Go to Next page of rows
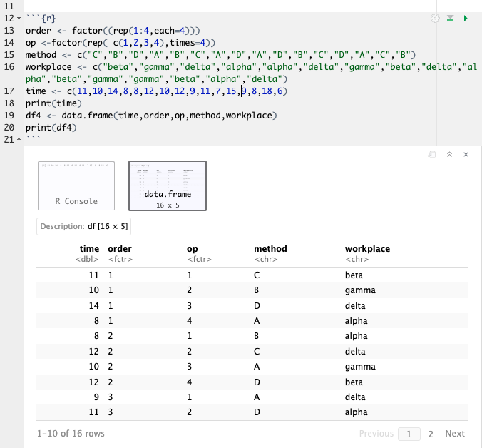The image size is (482, 448). click(x=455, y=434)
